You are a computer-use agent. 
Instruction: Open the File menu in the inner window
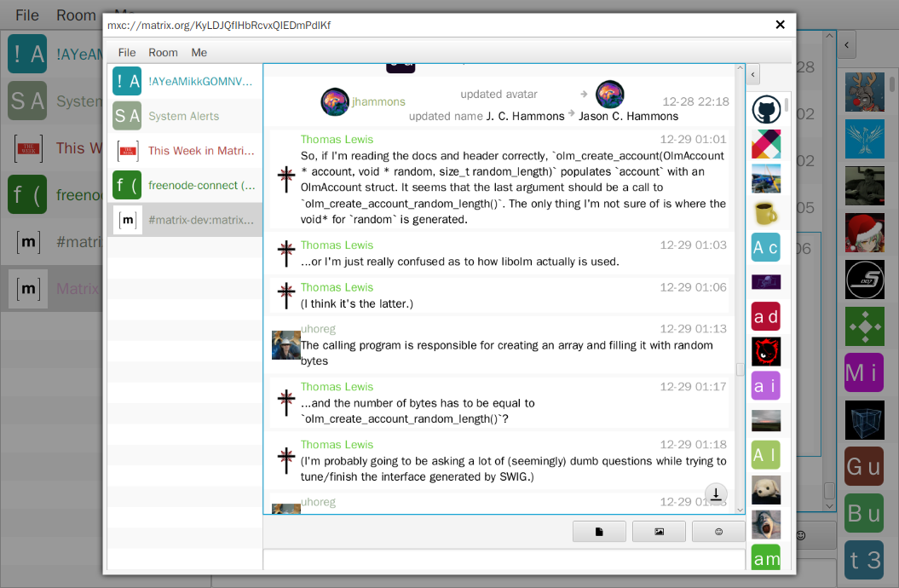[x=127, y=52]
